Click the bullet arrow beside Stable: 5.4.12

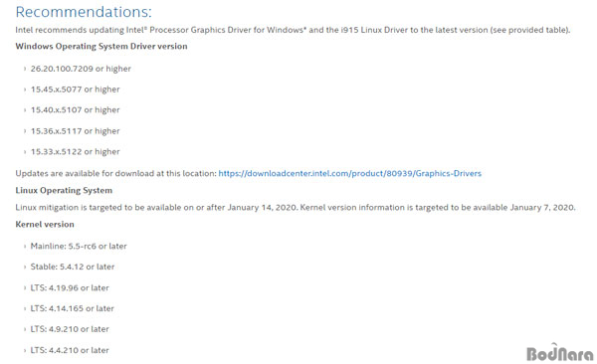click(25, 267)
